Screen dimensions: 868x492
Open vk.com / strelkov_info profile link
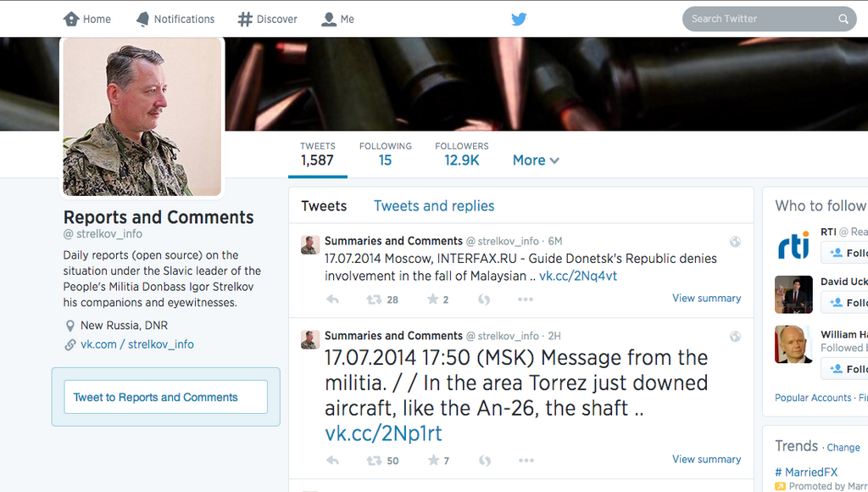(137, 344)
